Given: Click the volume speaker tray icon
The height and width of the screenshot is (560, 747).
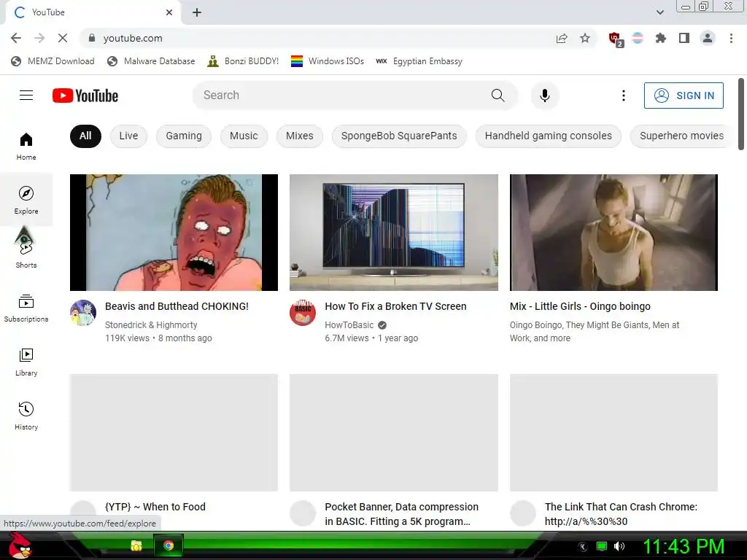Looking at the screenshot, I should click(x=619, y=546).
